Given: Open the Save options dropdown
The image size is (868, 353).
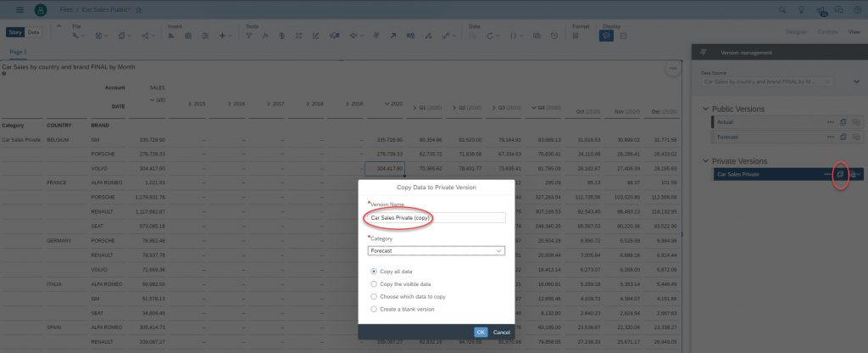Looking at the screenshot, I should click(101, 36).
